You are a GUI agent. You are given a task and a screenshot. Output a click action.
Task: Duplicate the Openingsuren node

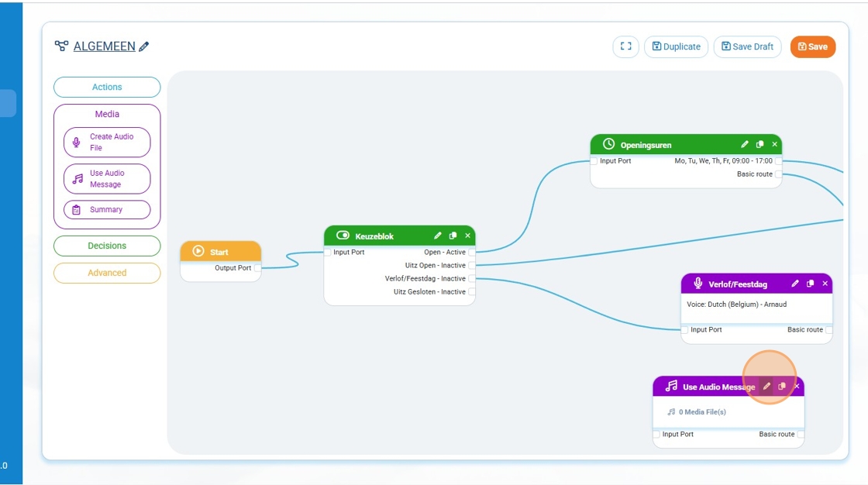pyautogui.click(x=759, y=145)
